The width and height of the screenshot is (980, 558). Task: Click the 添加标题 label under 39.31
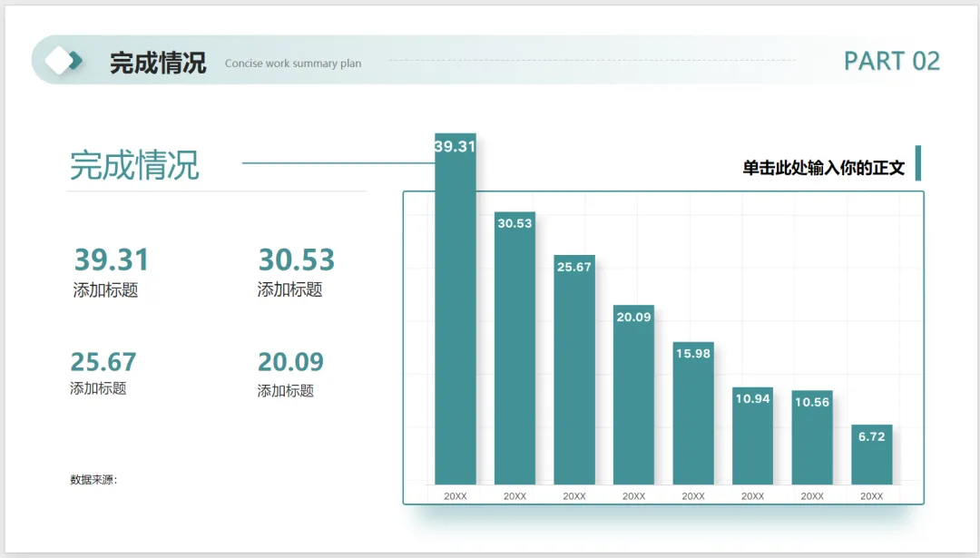105,290
